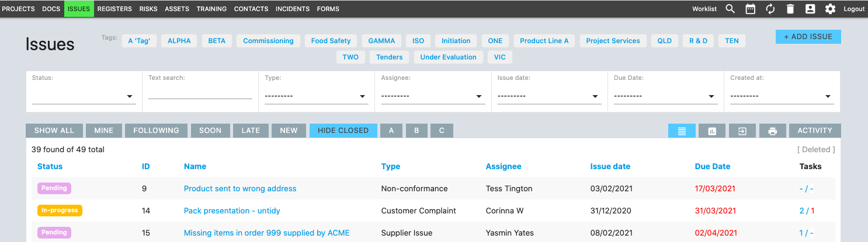The width and height of the screenshot is (868, 242).
Task: Open settings via the gear icon
Action: point(830,9)
